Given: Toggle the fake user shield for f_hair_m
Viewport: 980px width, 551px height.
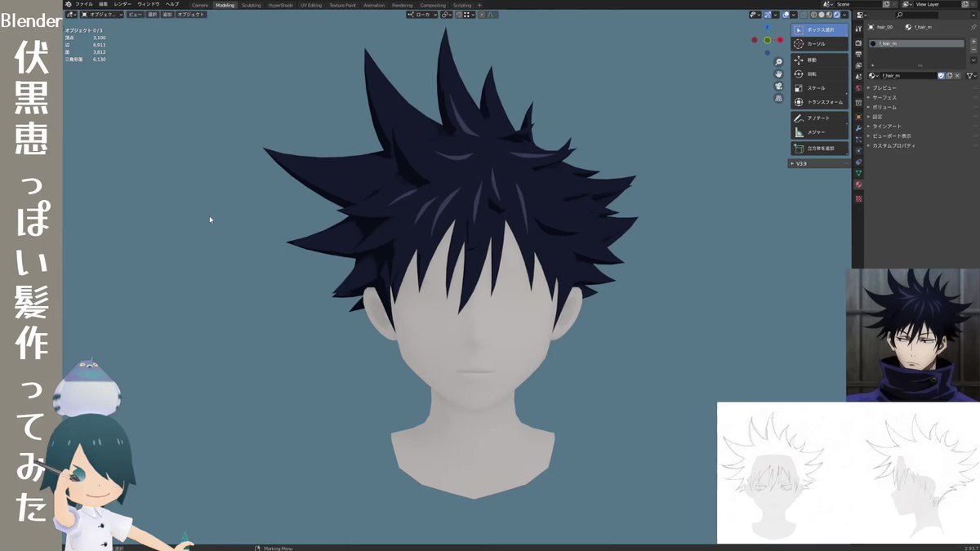Looking at the screenshot, I should [941, 75].
